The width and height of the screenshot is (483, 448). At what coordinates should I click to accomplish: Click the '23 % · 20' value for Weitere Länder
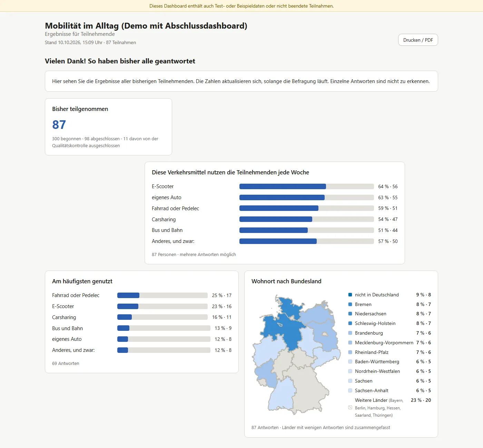click(x=421, y=400)
